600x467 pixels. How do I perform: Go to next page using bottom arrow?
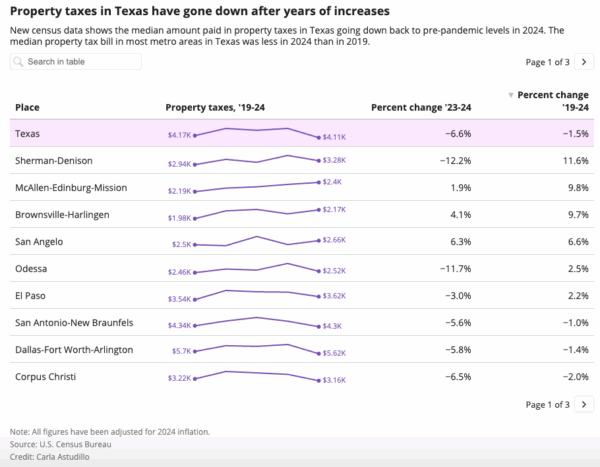[585, 404]
